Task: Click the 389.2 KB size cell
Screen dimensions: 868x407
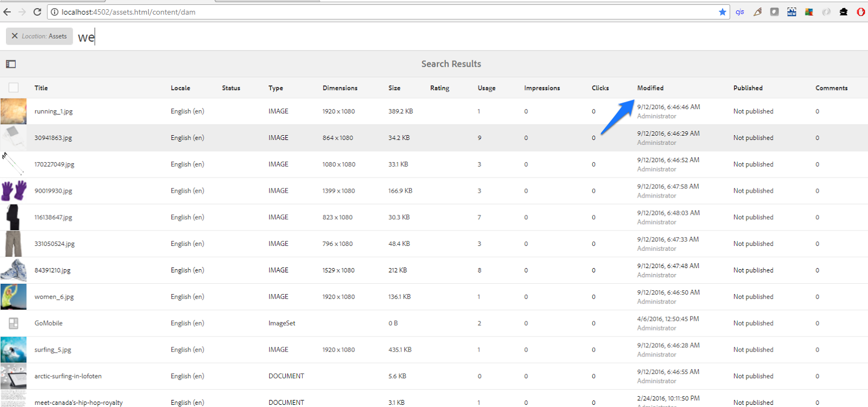Action: [401, 111]
